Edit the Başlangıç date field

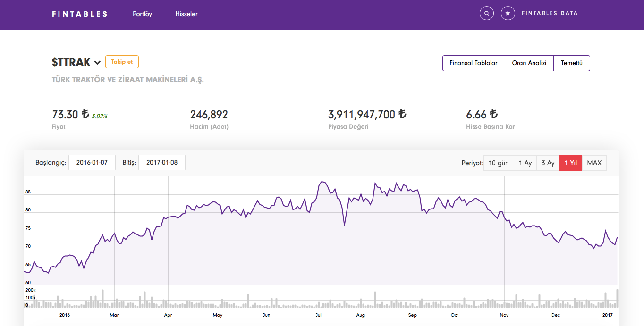92,162
